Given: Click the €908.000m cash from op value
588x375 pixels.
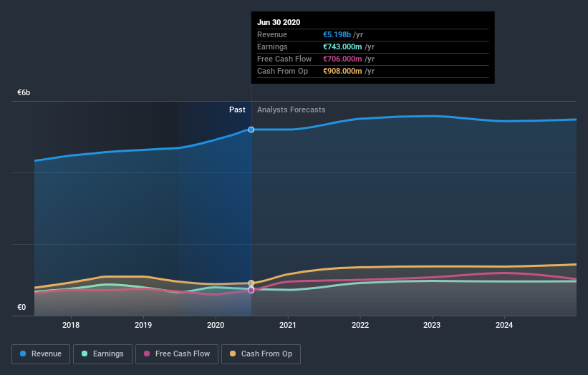Looking at the screenshot, I should coord(343,71).
